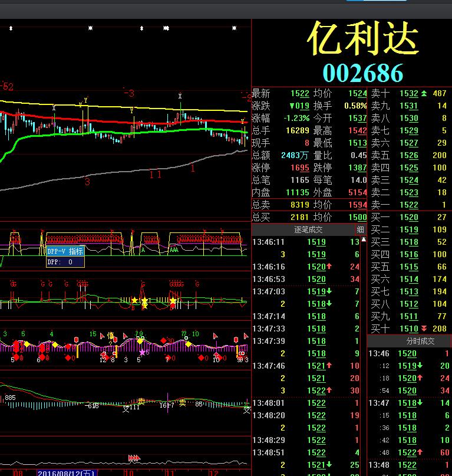Click the 总手 value 16289
Screen dimensions: 452x476
tap(297, 130)
